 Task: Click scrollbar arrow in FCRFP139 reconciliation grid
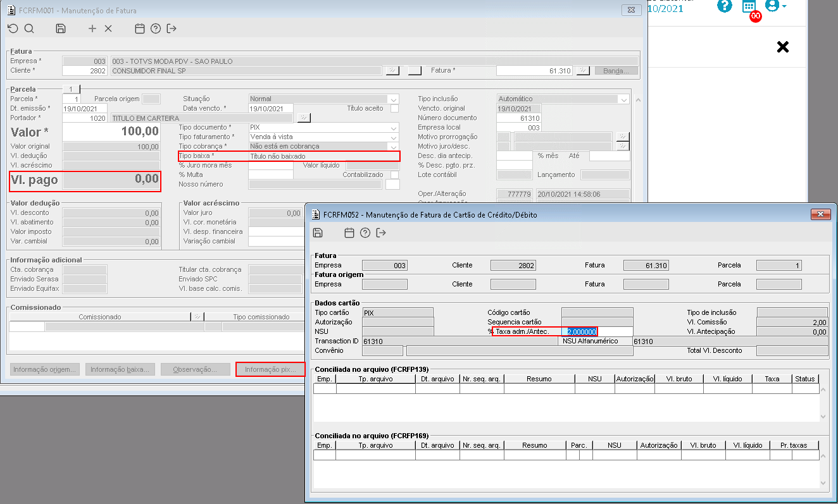click(x=823, y=417)
